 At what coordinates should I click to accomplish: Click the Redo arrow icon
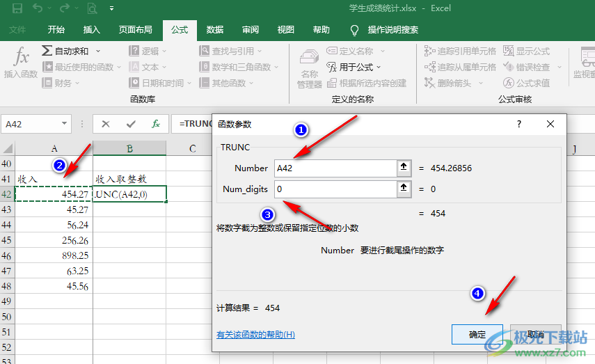pyautogui.click(x=65, y=8)
